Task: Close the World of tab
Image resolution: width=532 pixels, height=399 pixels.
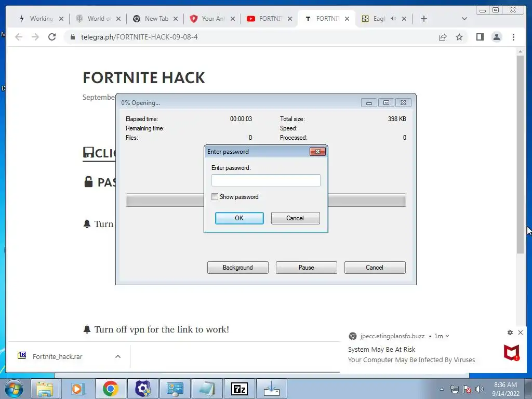Action: (118, 19)
